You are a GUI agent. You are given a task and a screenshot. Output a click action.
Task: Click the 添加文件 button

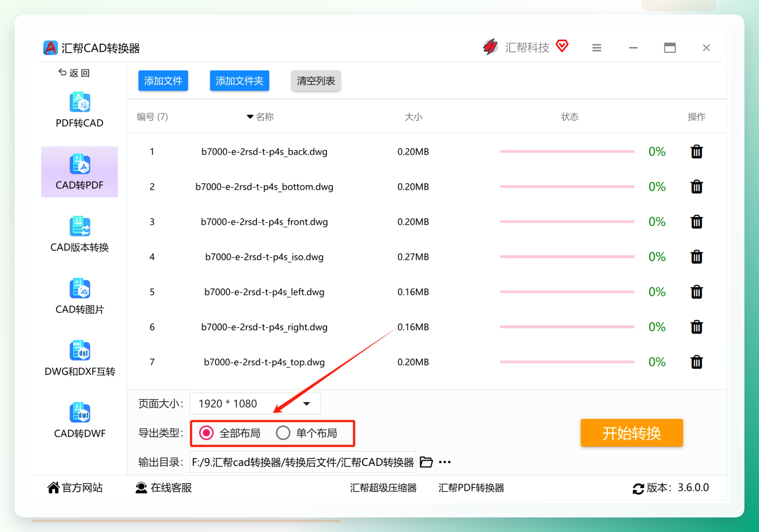163,81
